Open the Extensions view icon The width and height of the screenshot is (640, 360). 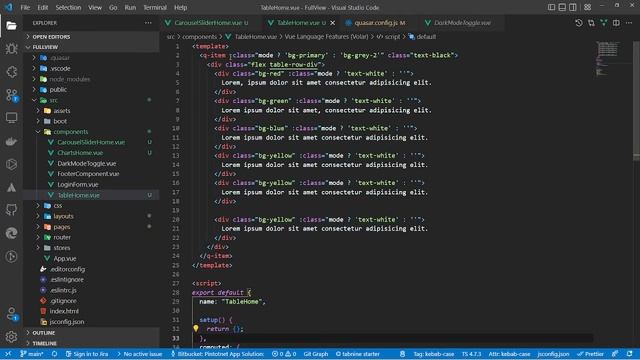pos(11,72)
